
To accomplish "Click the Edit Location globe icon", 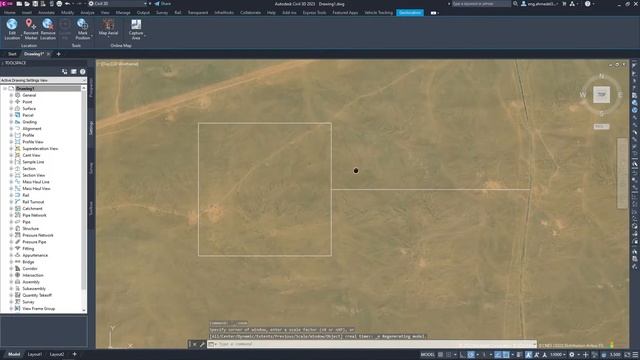I will point(12,25).
